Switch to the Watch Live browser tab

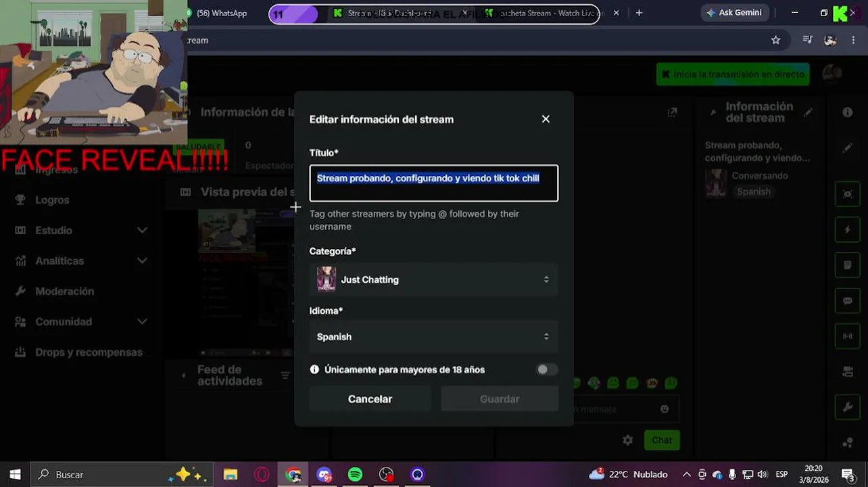(x=551, y=13)
